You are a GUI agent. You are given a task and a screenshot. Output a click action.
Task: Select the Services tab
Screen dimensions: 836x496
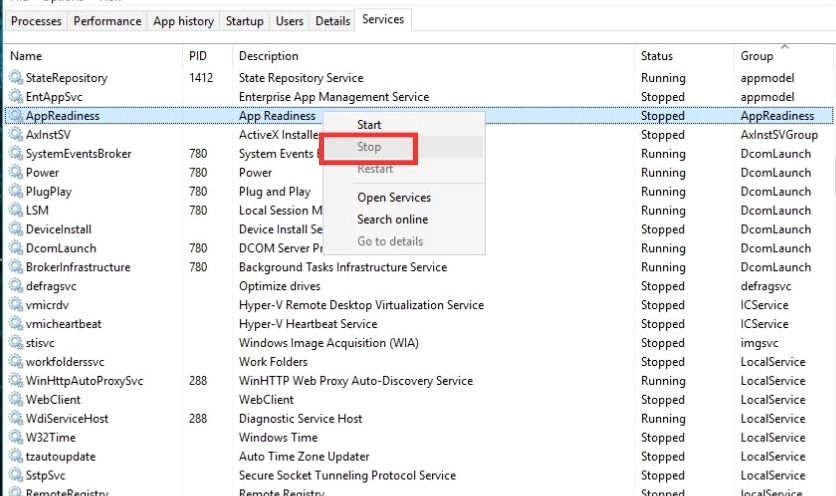coord(383,19)
